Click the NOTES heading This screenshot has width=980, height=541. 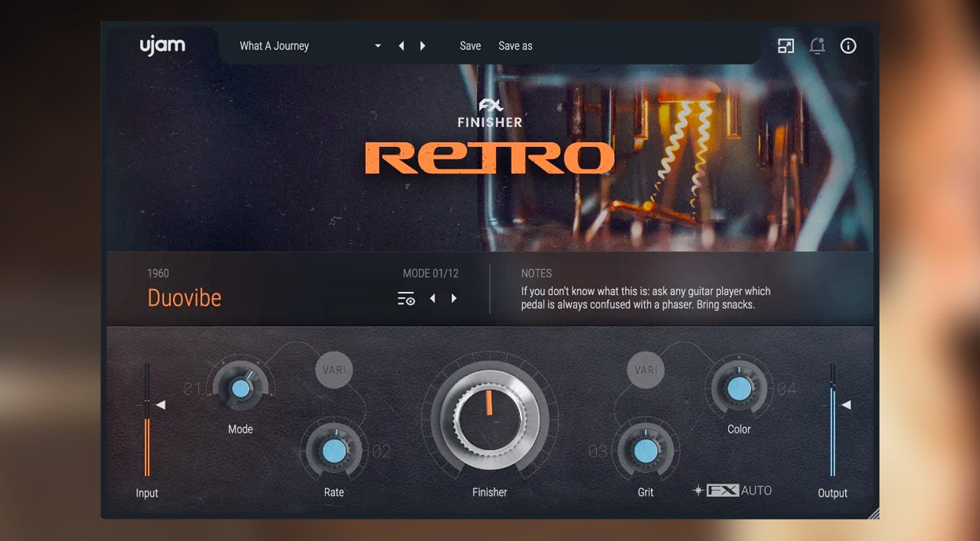pos(536,274)
